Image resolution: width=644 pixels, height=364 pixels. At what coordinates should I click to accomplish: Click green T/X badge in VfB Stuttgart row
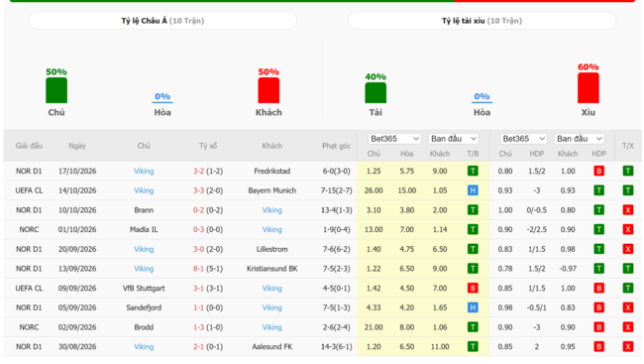pyautogui.click(x=628, y=289)
